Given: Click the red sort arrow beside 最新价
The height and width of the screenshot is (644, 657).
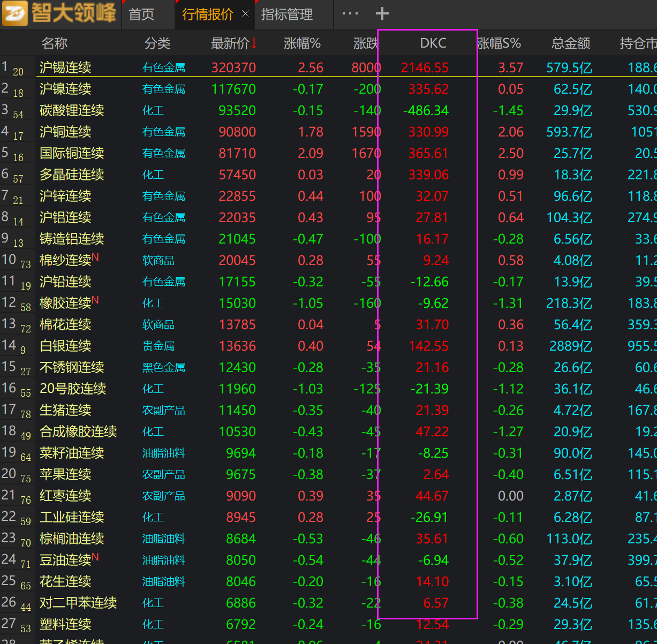Looking at the screenshot, I should coord(254,43).
